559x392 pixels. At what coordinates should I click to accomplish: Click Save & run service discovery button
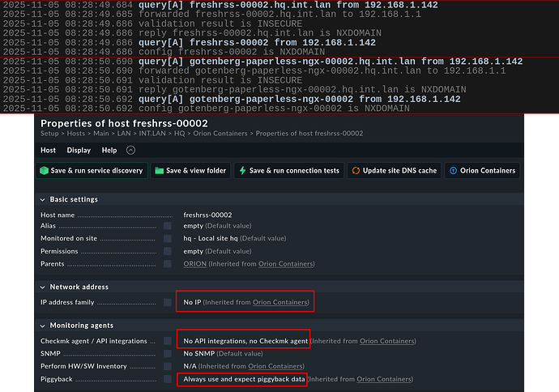92,171
